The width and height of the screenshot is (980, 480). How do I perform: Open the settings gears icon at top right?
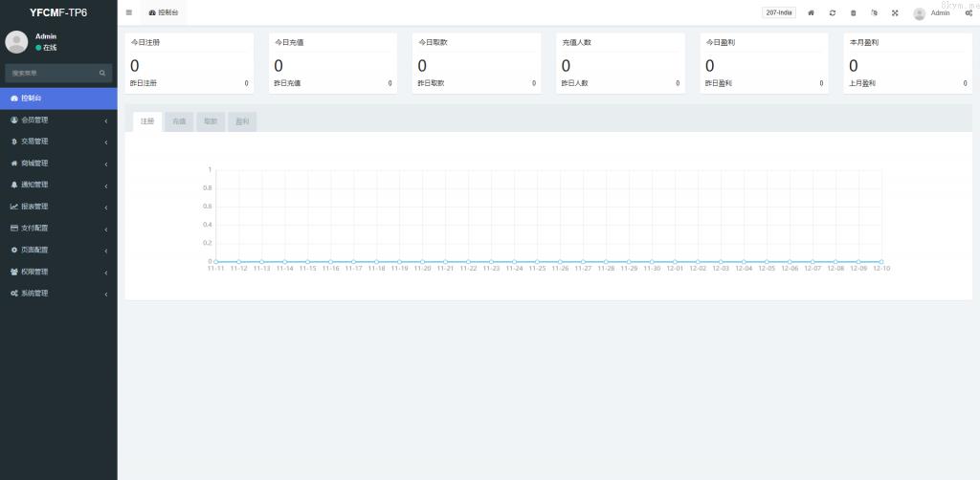(969, 12)
